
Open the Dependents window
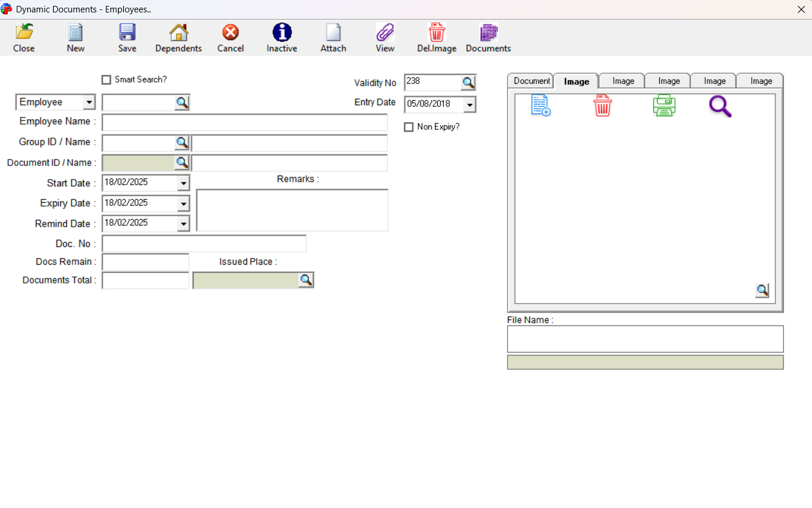tap(178, 37)
